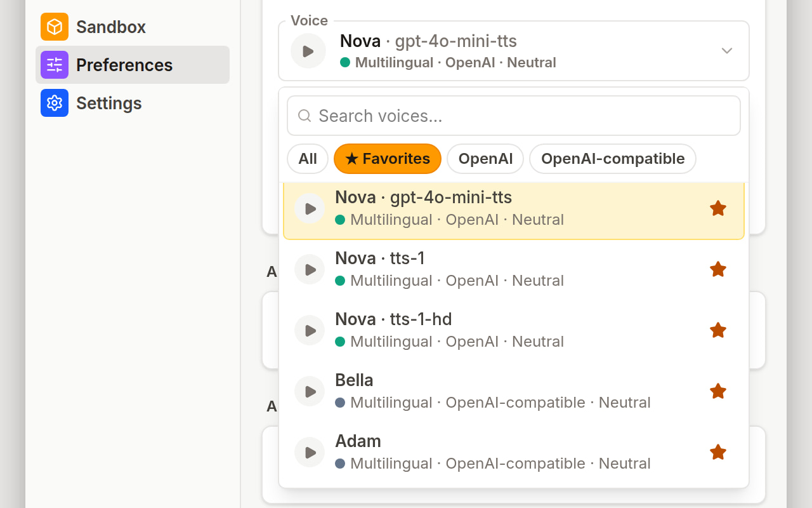Open Settings from the sidebar

point(133,103)
